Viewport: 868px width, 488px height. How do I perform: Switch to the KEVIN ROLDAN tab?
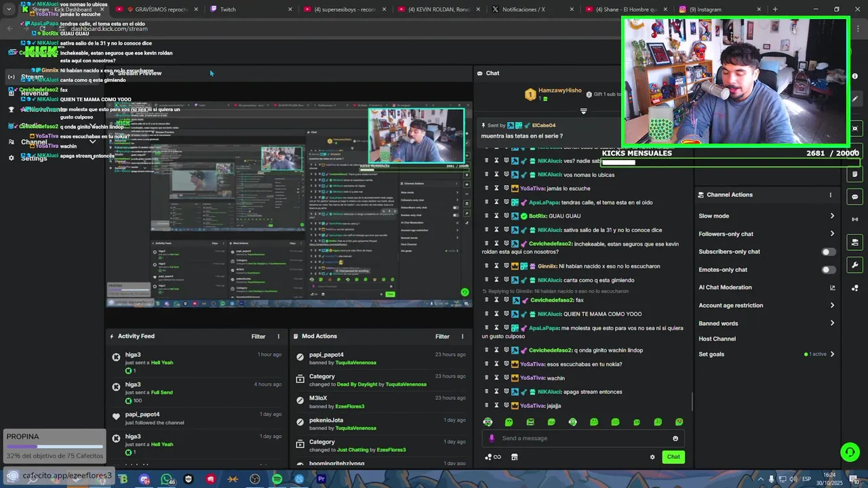(439, 9)
